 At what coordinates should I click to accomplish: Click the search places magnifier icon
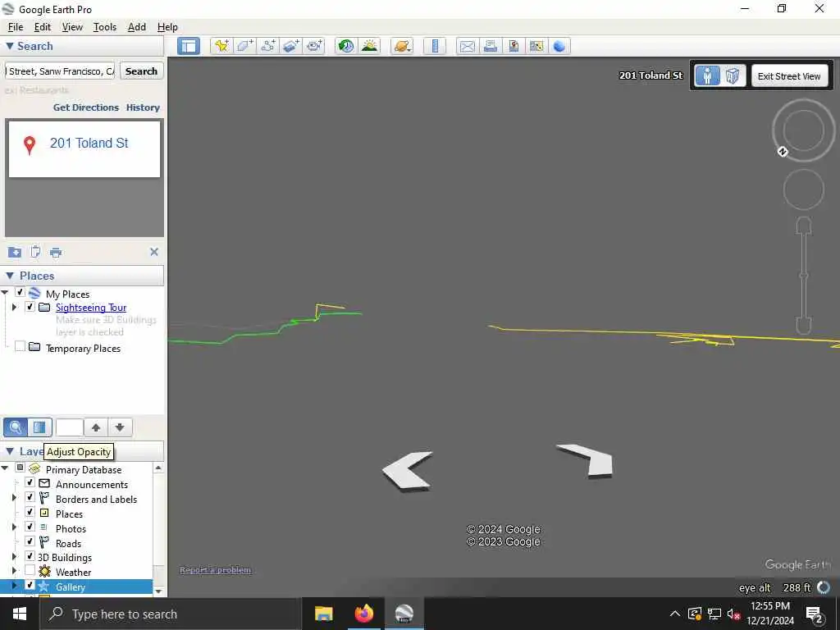point(16,427)
